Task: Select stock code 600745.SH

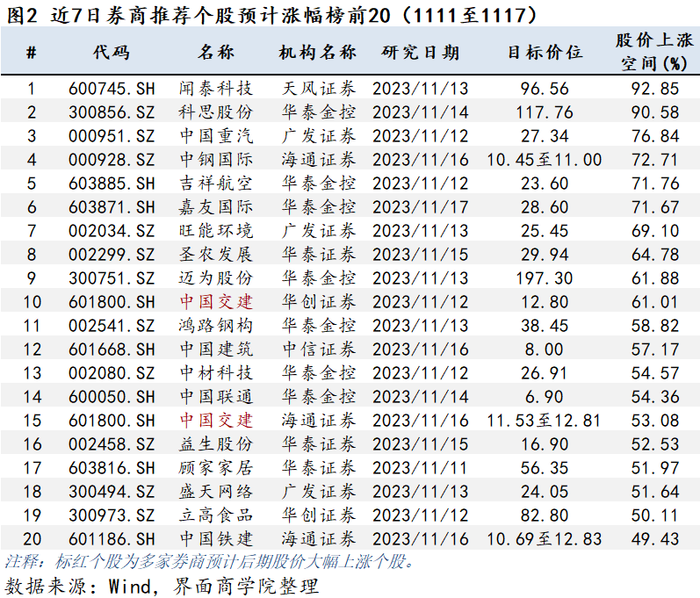Action: pos(112,89)
